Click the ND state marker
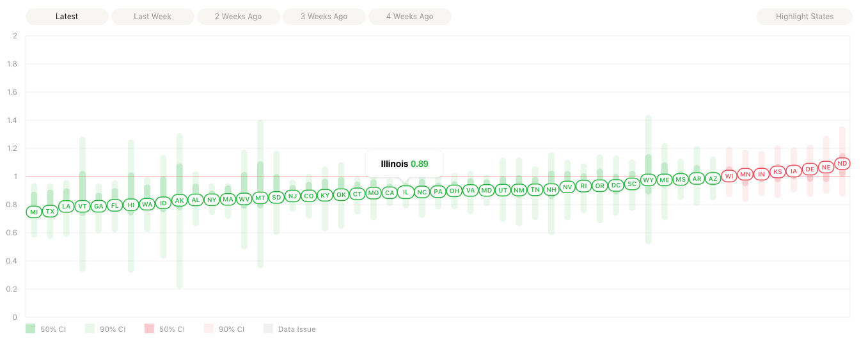This screenshot has height=346, width=868. coord(842,164)
